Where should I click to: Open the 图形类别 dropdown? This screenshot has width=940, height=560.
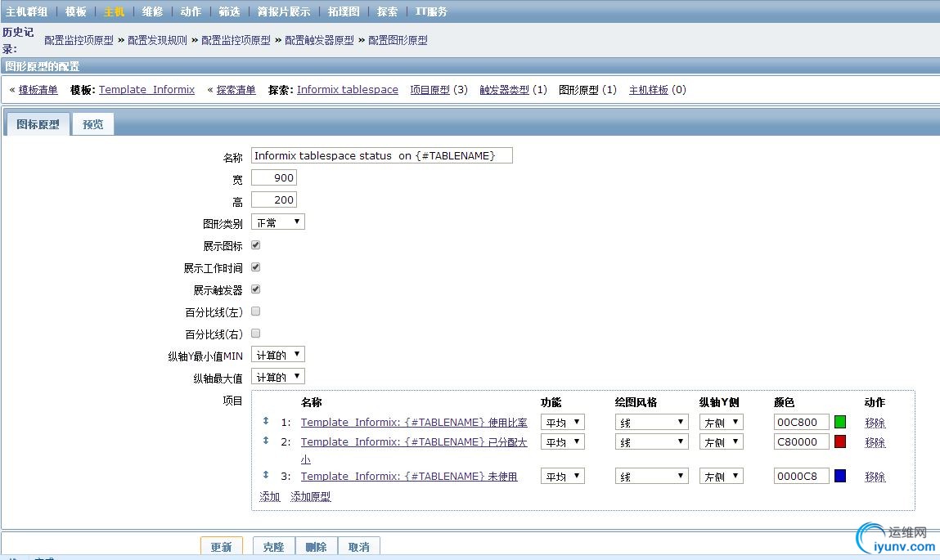277,222
